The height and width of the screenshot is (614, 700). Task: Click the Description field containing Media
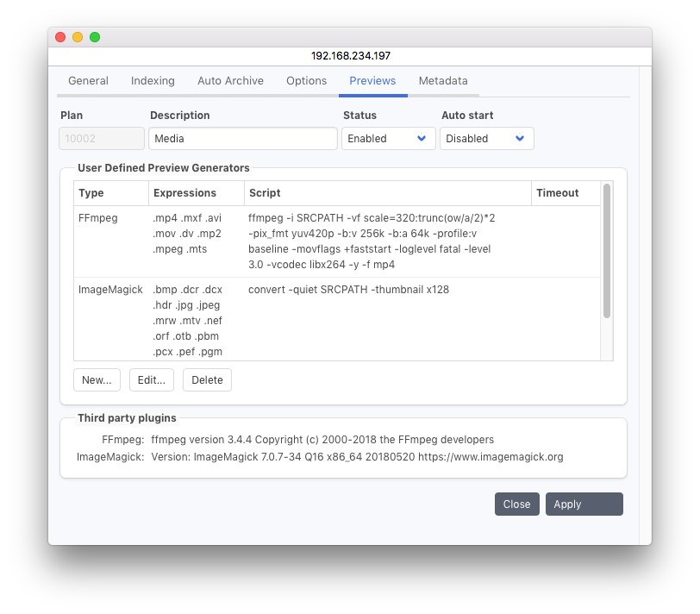[242, 139]
